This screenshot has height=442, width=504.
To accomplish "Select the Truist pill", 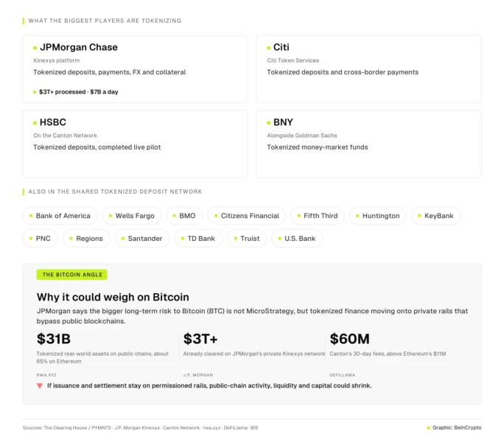I will (247, 239).
